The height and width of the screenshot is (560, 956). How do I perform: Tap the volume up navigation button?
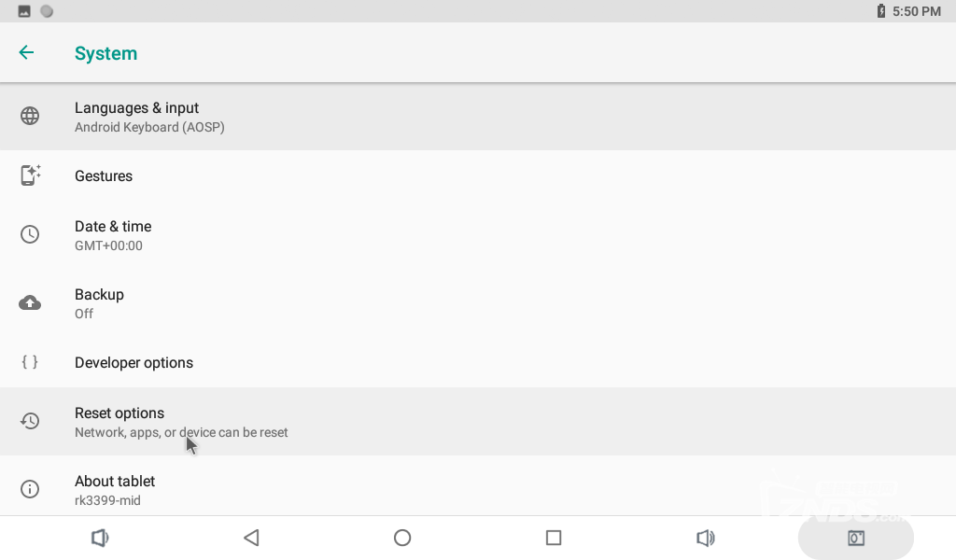pos(706,538)
